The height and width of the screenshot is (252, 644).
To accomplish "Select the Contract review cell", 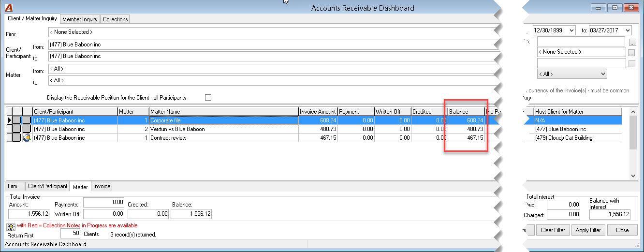I will (223, 138).
